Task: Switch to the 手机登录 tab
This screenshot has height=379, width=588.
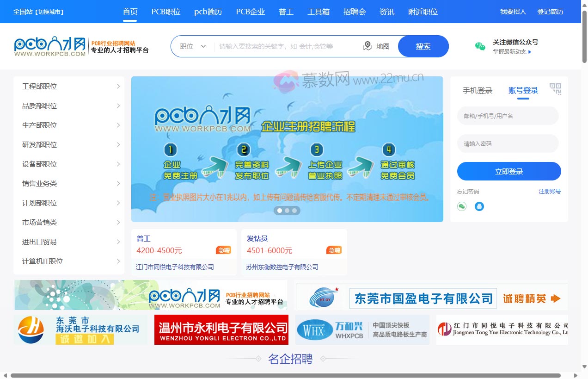Action: pos(478,91)
